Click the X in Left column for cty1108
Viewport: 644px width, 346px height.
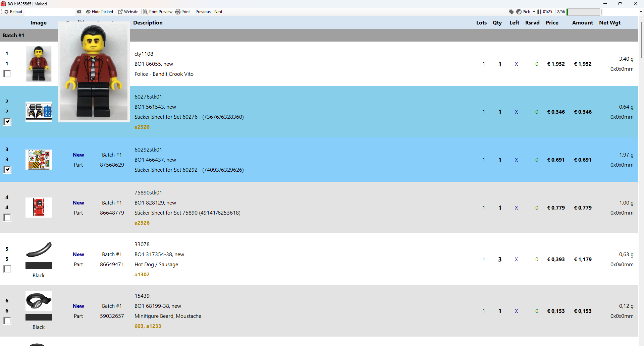click(516, 64)
